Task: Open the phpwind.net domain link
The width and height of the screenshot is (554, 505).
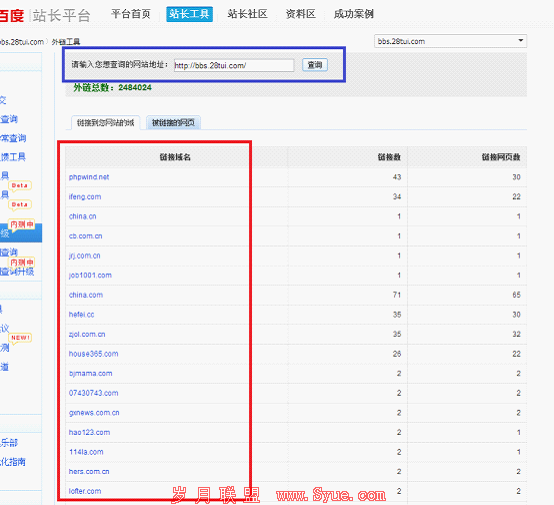Action: [89, 177]
